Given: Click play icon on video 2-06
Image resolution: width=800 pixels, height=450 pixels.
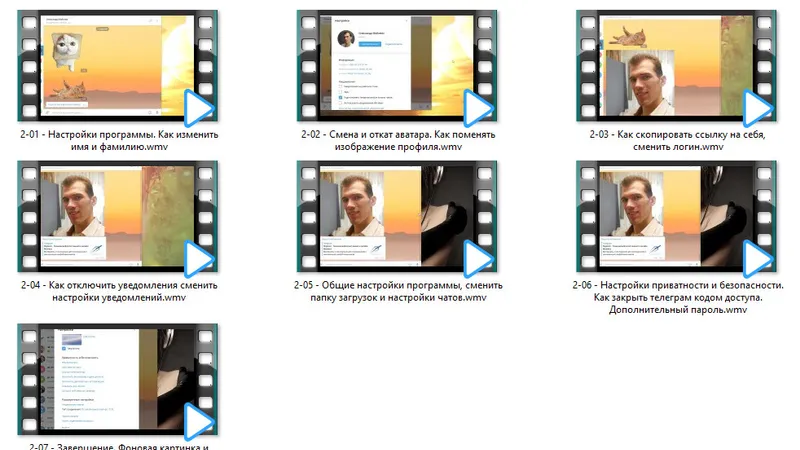Looking at the screenshot, I should point(758,259).
